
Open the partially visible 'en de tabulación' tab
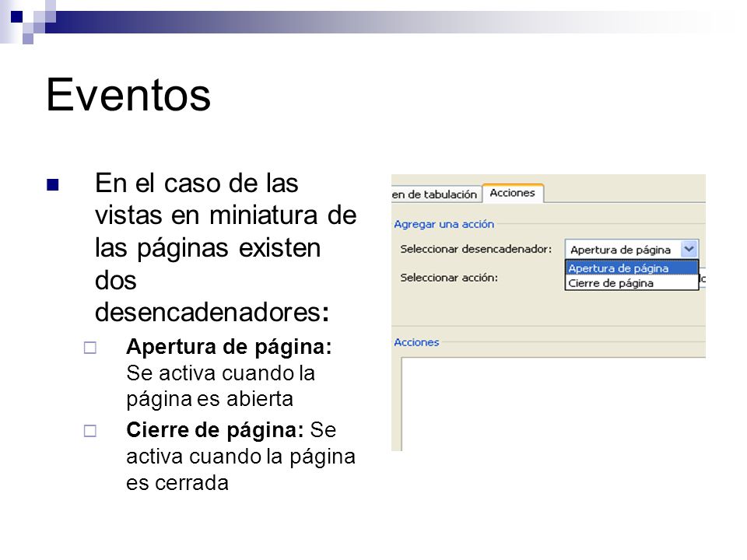[x=434, y=194]
